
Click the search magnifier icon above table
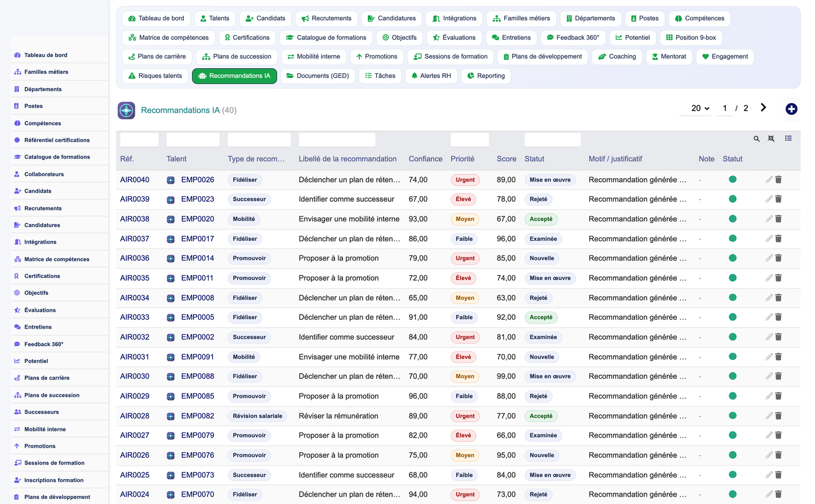pos(756,139)
